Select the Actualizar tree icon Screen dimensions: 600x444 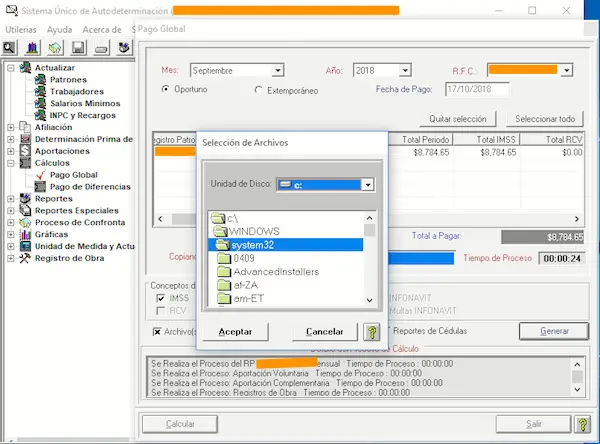(x=25, y=68)
